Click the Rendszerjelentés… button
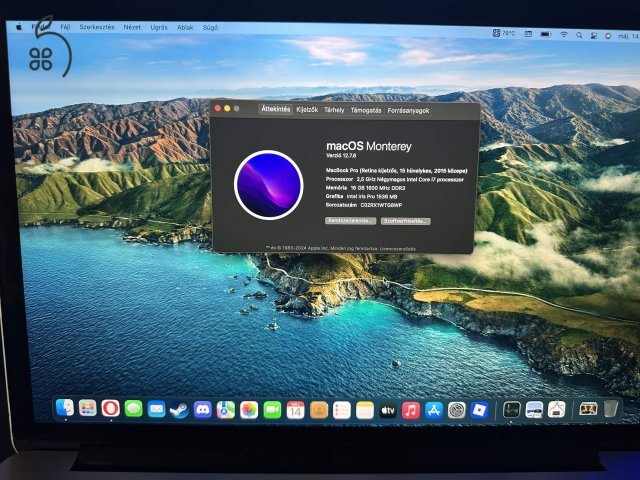The height and width of the screenshot is (480, 640). 350,220
